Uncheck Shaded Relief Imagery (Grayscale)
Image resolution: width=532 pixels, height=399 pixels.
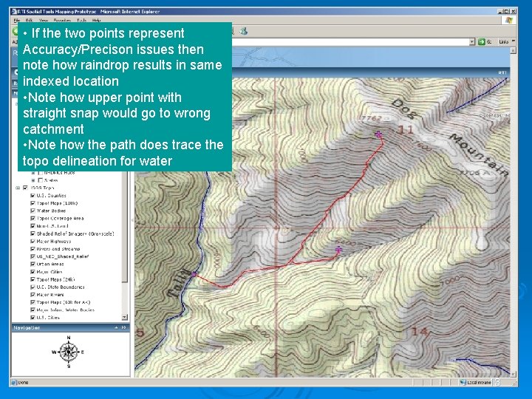coord(33,233)
